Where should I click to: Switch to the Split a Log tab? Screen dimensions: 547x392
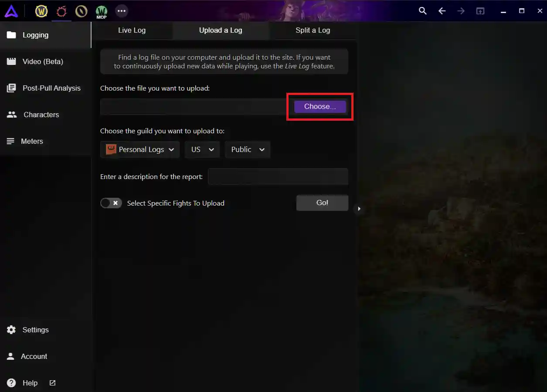[x=313, y=30]
